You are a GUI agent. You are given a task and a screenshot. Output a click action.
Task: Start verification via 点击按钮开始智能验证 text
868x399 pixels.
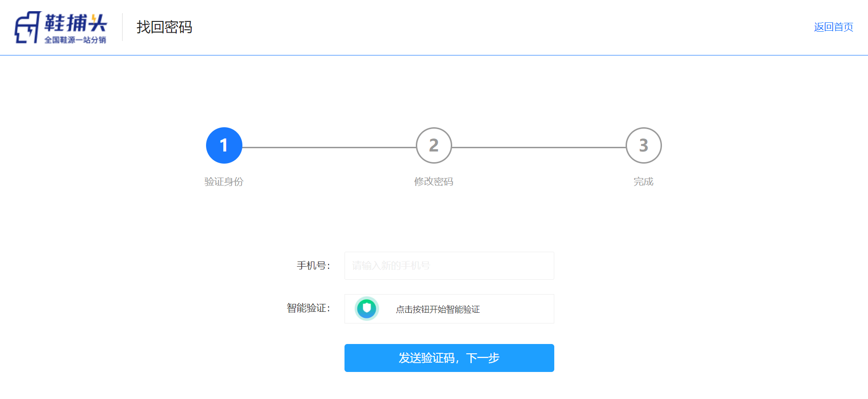[437, 309]
